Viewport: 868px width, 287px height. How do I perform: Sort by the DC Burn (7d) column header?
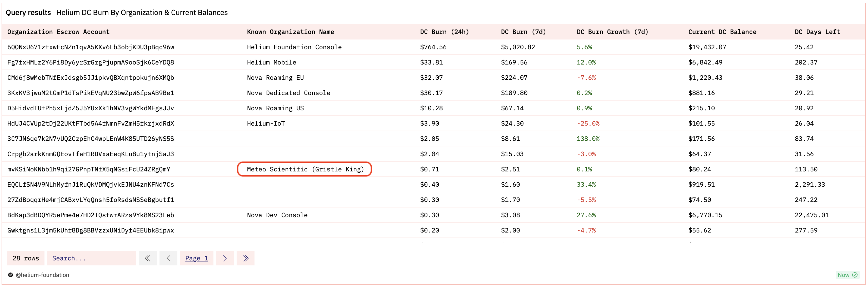point(523,32)
